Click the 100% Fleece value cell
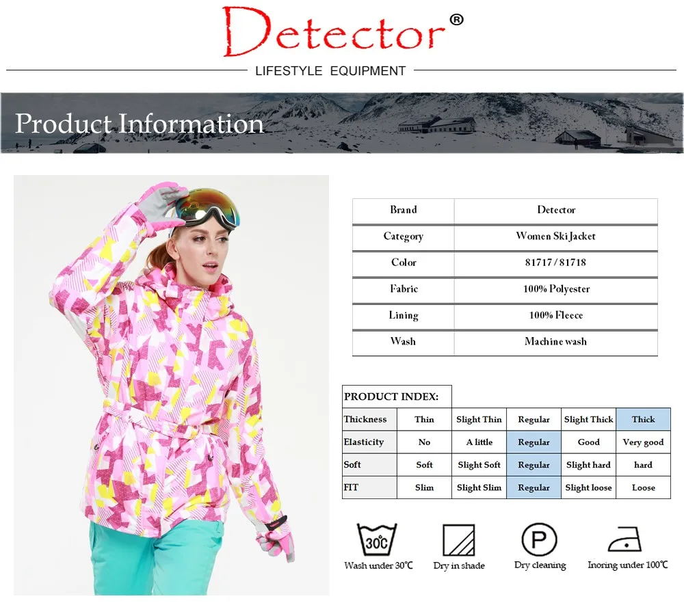Viewport: 684px width, 616px height. [x=555, y=316]
